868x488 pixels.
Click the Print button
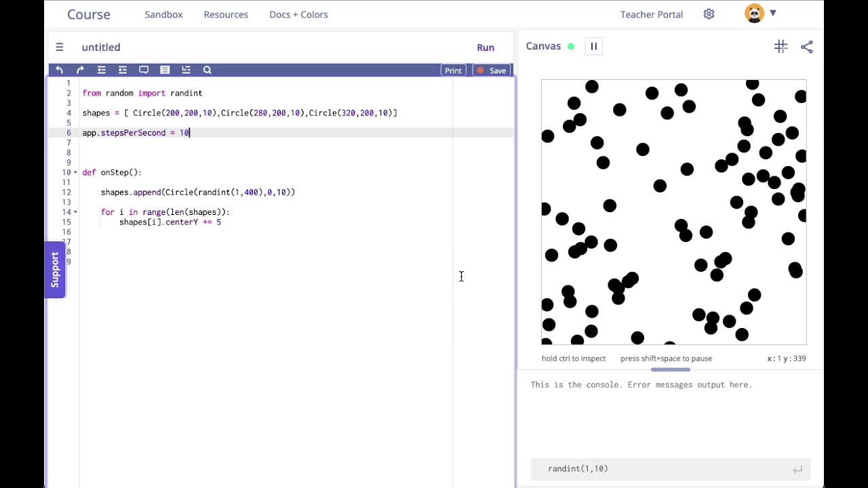click(453, 70)
